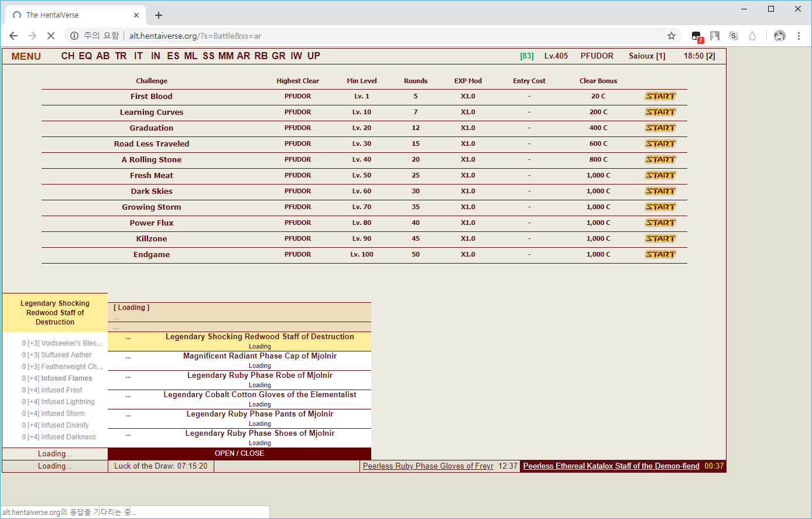The height and width of the screenshot is (519, 812).
Task: Click the Infused Darkness enchantment
Action: (x=59, y=437)
